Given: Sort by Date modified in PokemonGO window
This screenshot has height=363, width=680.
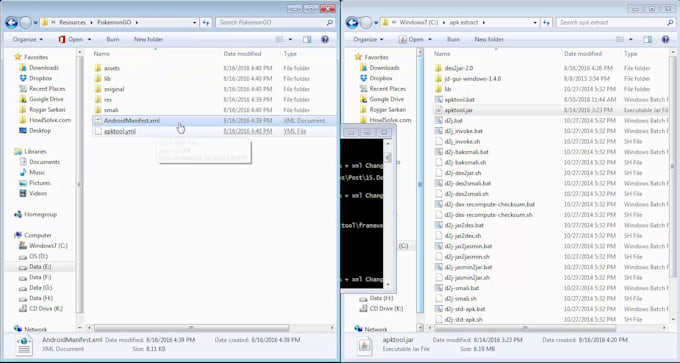Looking at the screenshot, I should point(242,54).
